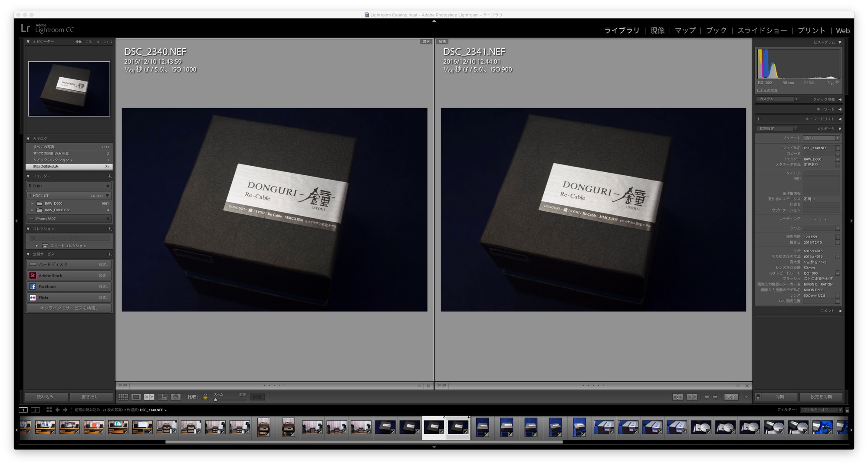Open second window with the 2 button
The image size is (868, 466).
[36, 410]
